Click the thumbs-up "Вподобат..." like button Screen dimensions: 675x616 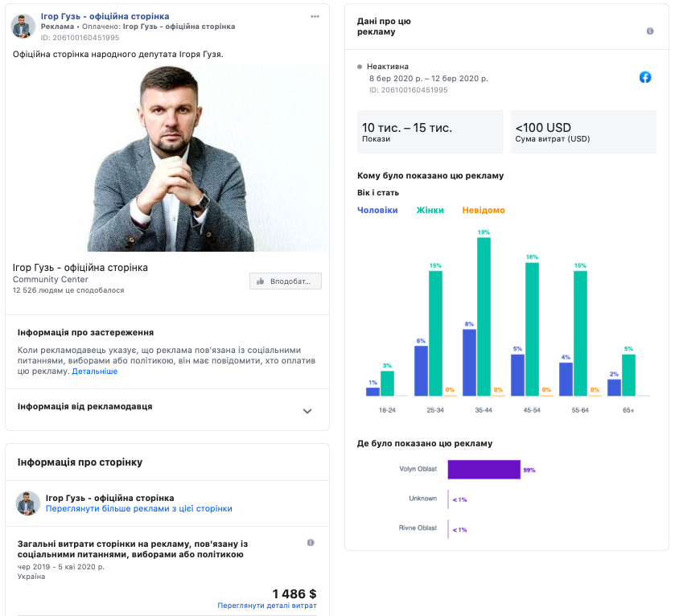(286, 281)
